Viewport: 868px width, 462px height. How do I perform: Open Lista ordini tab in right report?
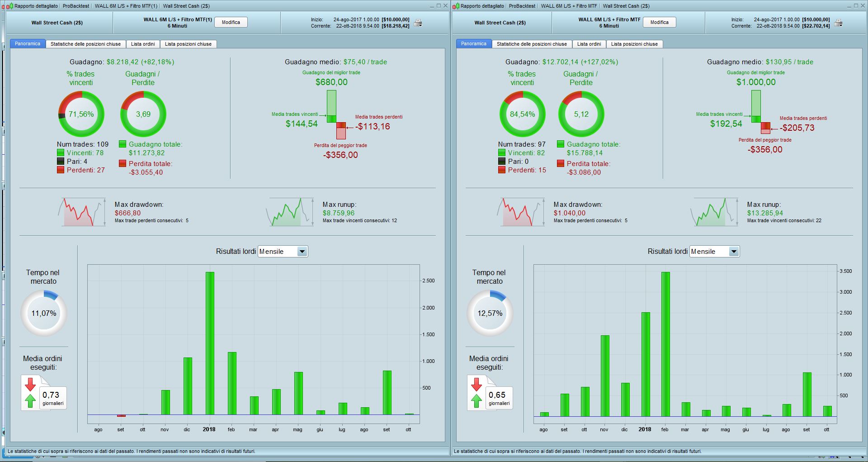(x=589, y=44)
